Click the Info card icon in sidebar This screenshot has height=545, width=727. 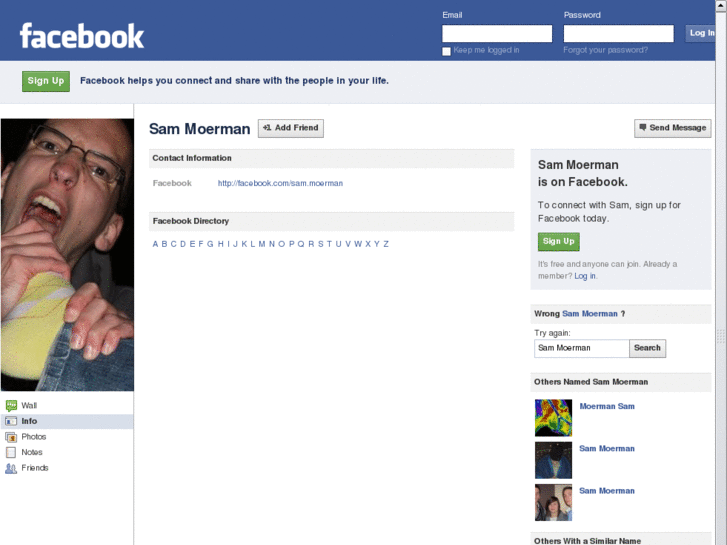pyautogui.click(x=11, y=421)
